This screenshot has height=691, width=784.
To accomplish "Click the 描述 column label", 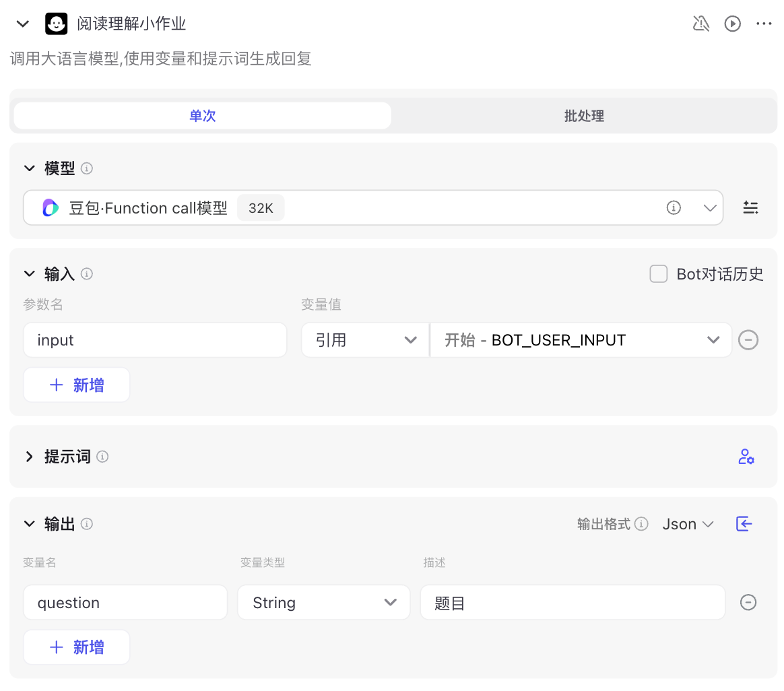I will 434,562.
